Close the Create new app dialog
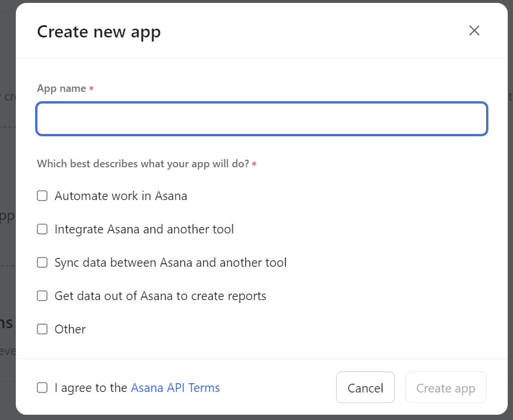The image size is (513, 420). (474, 31)
